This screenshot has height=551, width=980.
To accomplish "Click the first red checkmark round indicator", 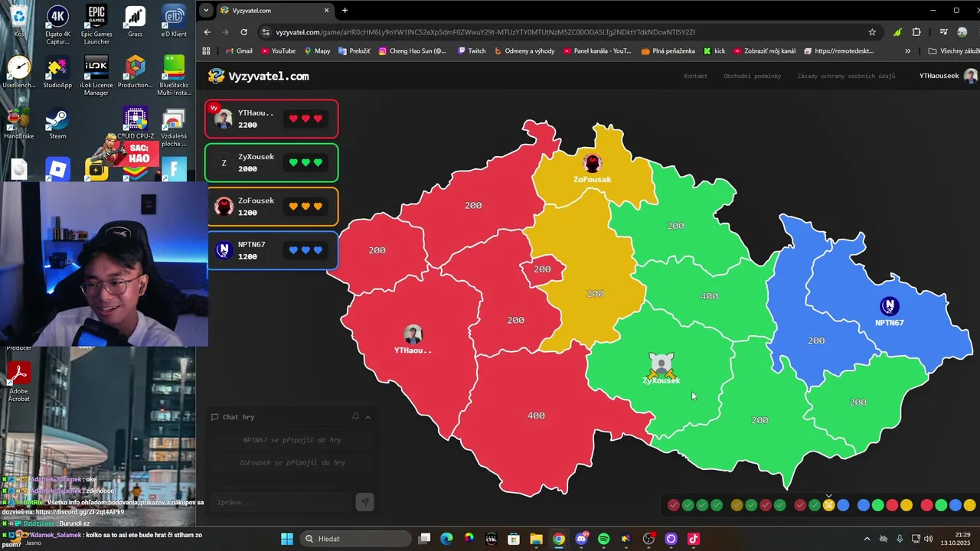I will 674,505.
